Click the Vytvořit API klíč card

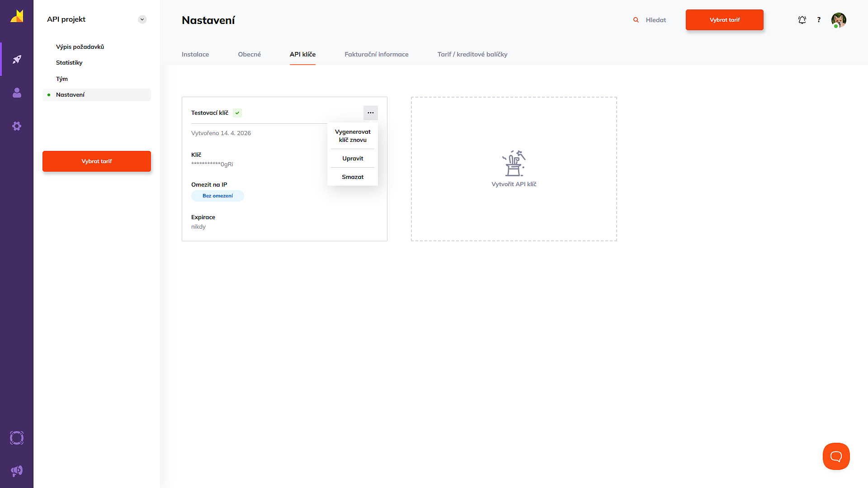(x=514, y=169)
